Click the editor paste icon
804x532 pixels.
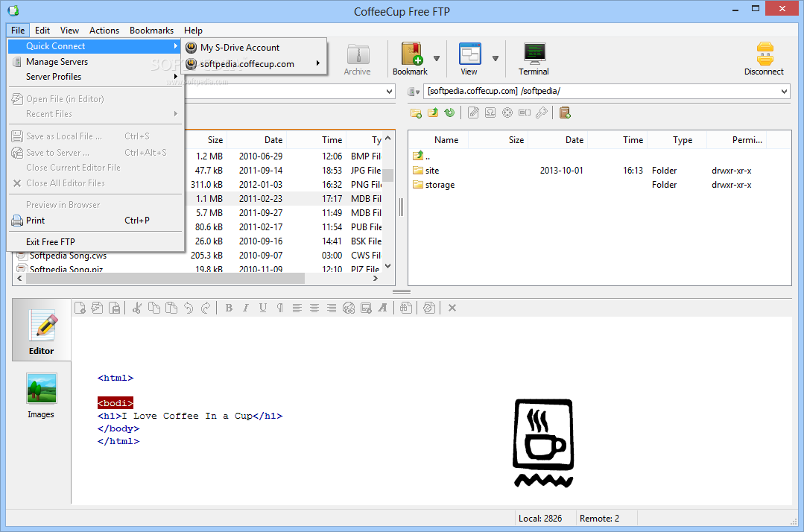pyautogui.click(x=171, y=308)
